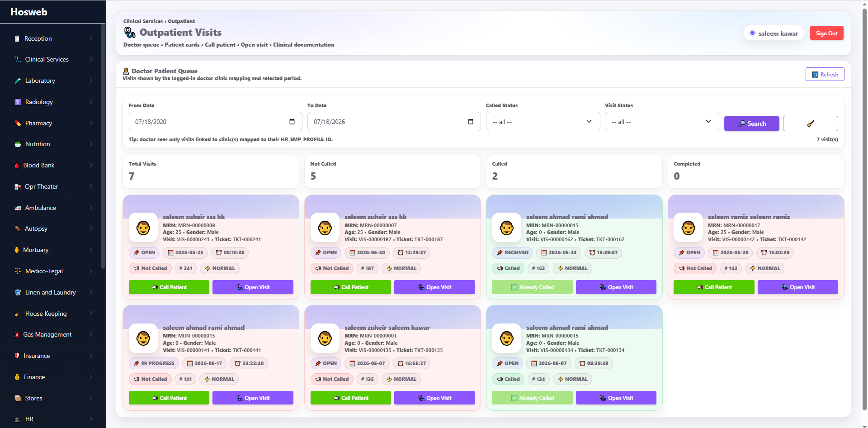Click the Refresh button
This screenshot has width=868, height=428.
[x=825, y=75]
